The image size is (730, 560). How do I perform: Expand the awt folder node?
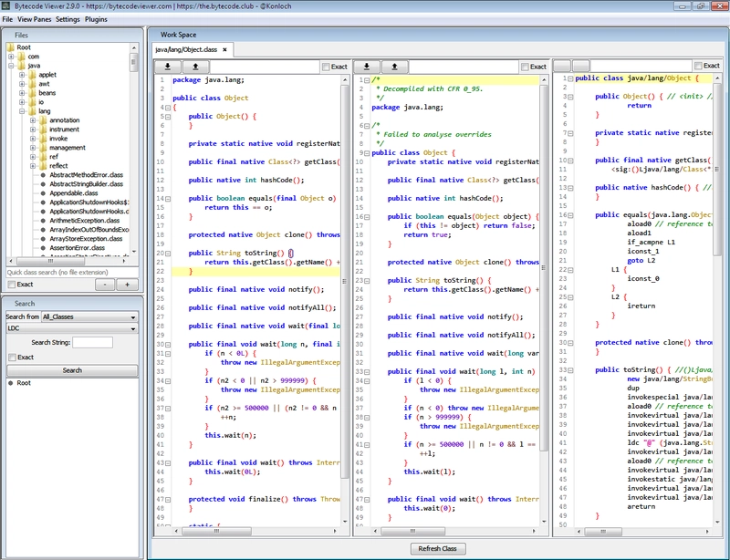(x=21, y=84)
